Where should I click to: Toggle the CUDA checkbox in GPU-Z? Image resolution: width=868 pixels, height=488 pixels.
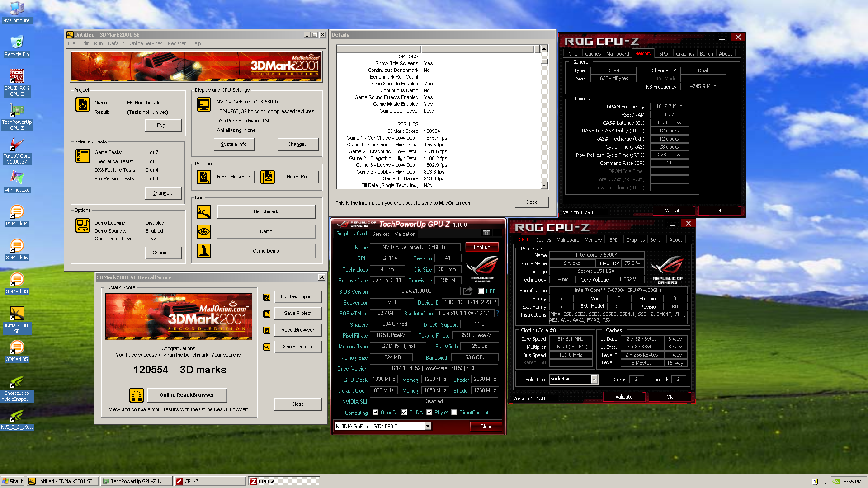click(x=404, y=413)
